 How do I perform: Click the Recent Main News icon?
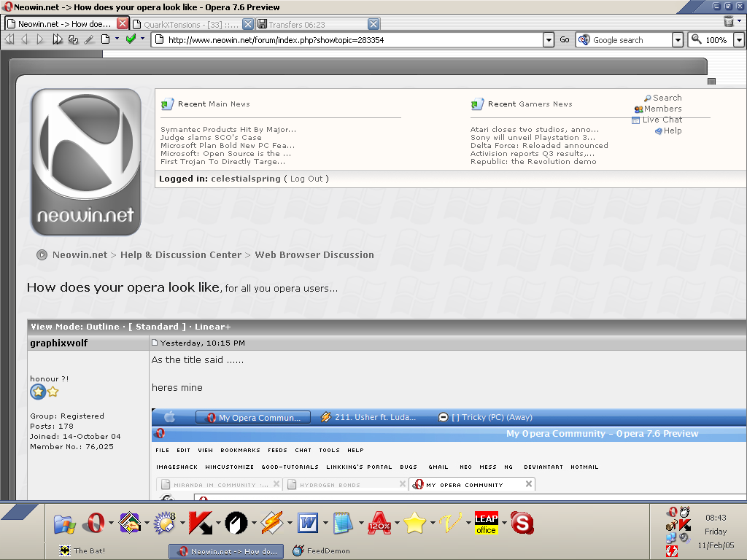click(x=168, y=104)
